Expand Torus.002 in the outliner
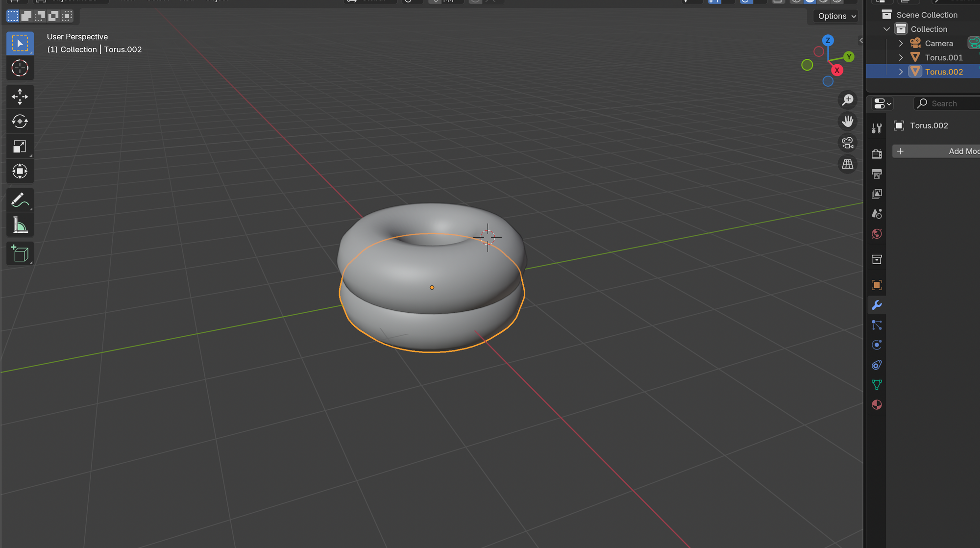This screenshot has width=980, height=548. (901, 72)
